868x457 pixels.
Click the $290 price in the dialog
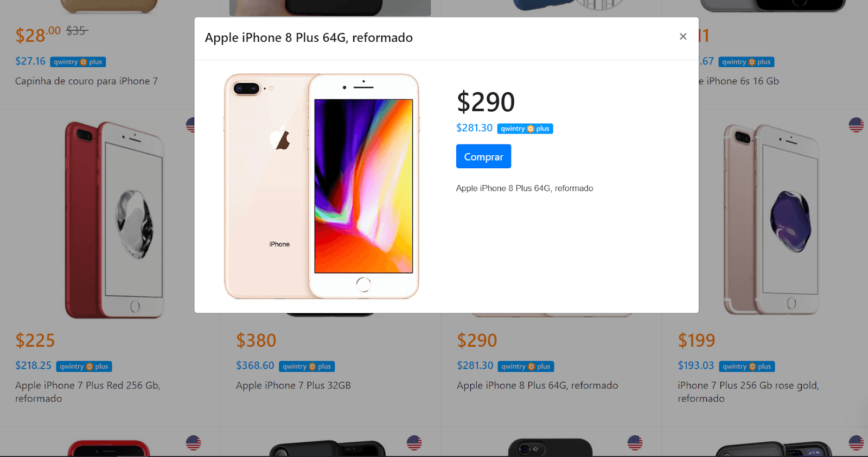click(486, 102)
